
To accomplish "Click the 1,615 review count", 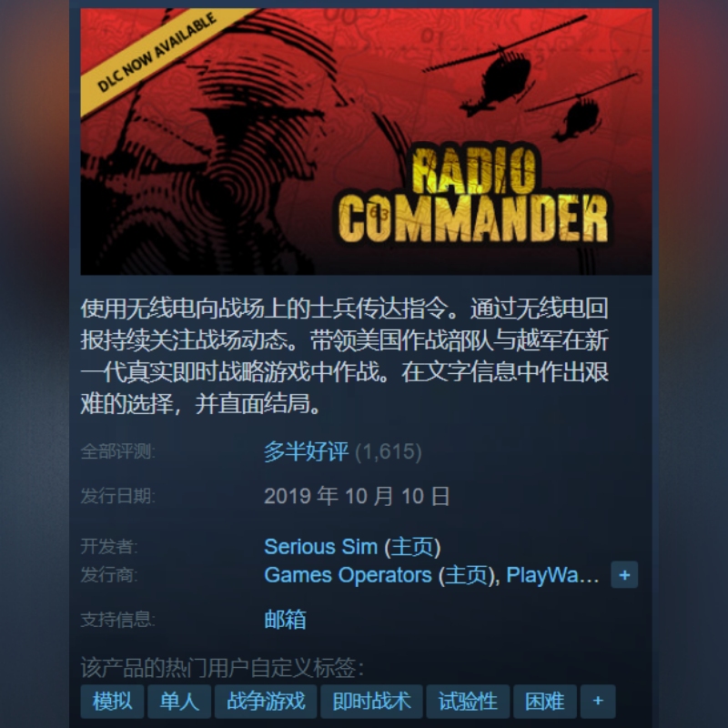I will tap(389, 451).
